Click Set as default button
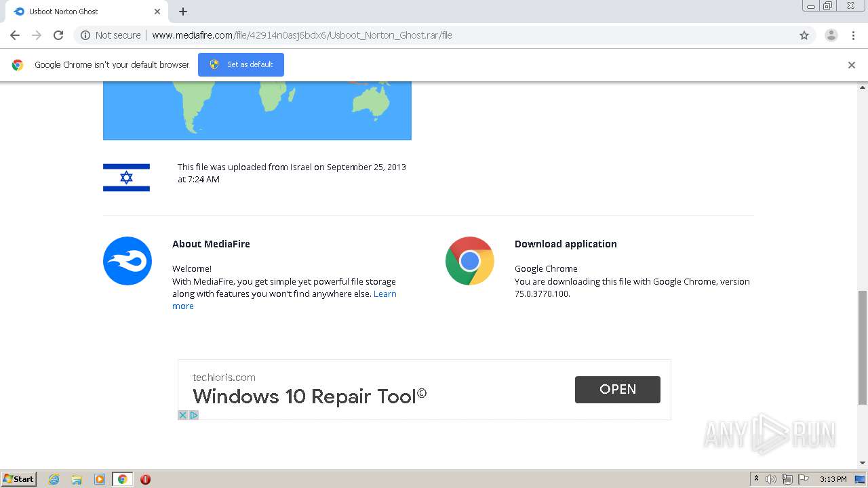The width and height of the screenshot is (868, 488). 241,64
